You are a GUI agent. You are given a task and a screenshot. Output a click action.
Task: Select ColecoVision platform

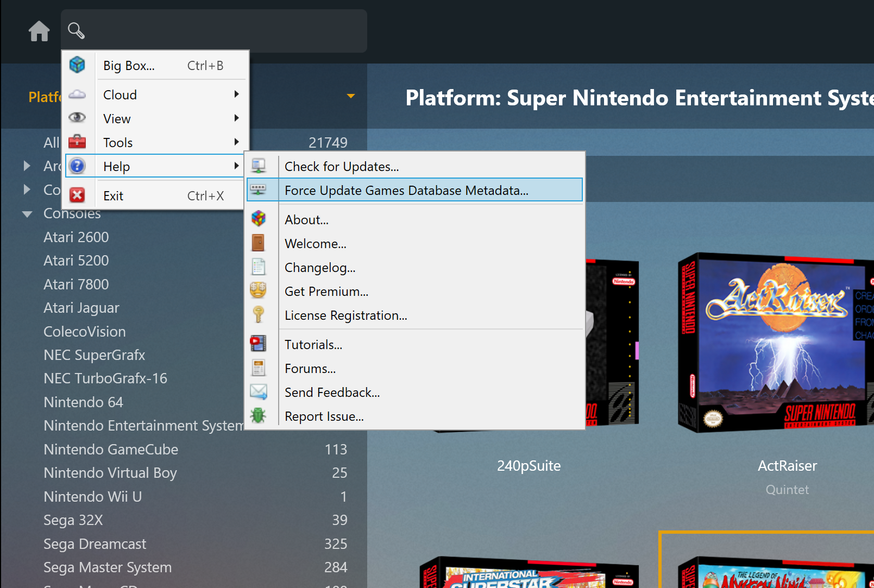coord(85,332)
